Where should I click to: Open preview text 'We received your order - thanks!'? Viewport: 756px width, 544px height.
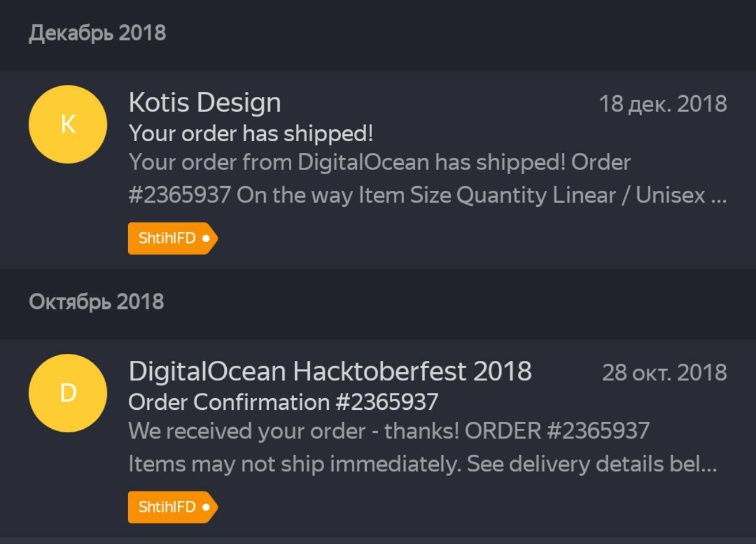click(294, 431)
